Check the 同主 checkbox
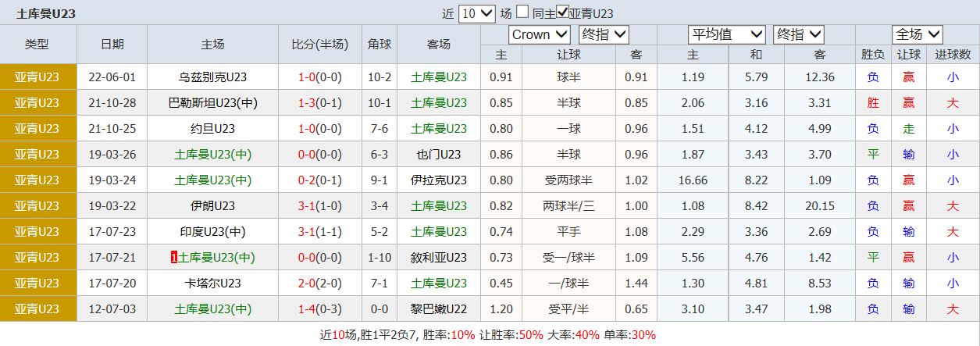This screenshot has height=346, width=980. click(x=522, y=12)
